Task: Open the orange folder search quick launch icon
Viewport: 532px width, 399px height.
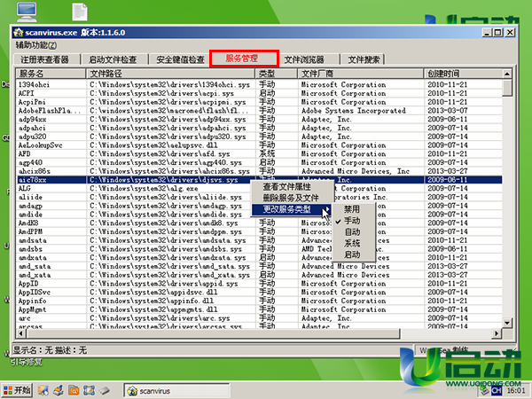Action: pos(74,390)
